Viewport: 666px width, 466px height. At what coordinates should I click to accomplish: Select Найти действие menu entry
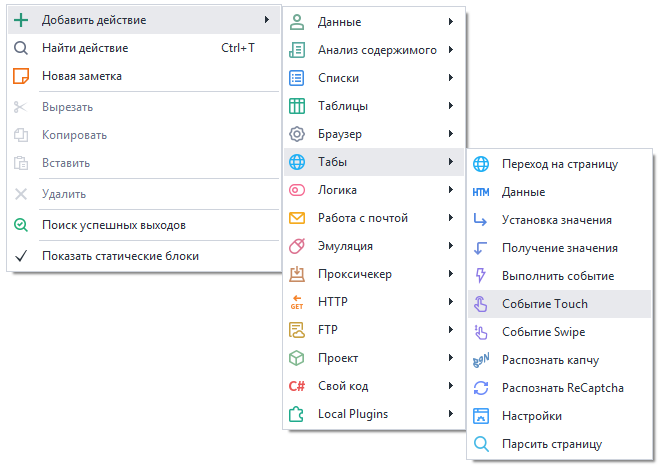85,47
